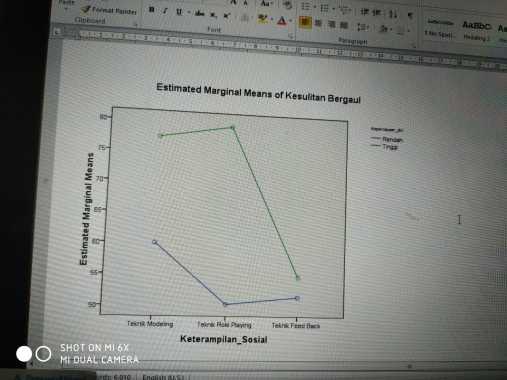
Task: Apply the Heading 1 style
Action: pos(477,31)
